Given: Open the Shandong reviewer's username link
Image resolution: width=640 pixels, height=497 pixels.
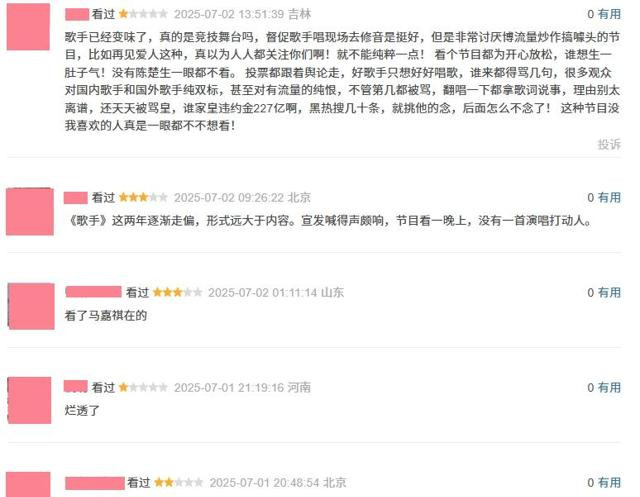Looking at the screenshot, I should coord(93,292).
